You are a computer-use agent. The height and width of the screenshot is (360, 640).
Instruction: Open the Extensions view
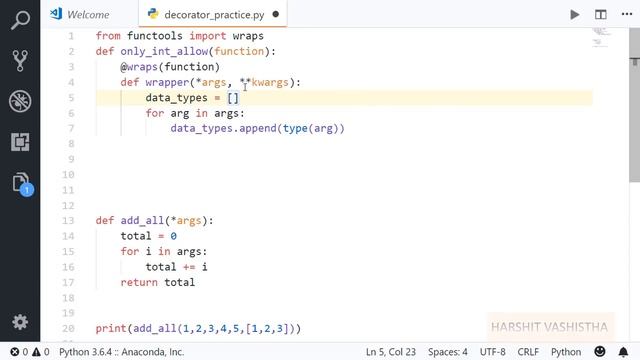click(20, 142)
